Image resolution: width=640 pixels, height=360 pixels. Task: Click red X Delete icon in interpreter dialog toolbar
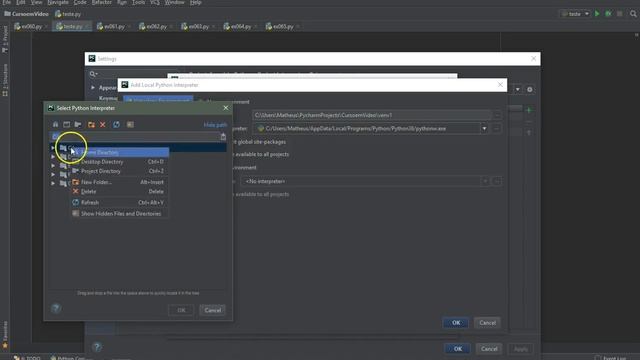tap(103, 124)
